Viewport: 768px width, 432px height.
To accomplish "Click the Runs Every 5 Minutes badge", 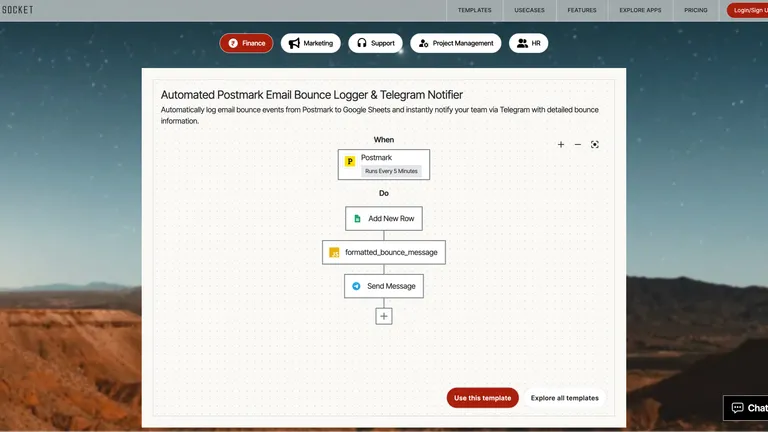I will [391, 171].
